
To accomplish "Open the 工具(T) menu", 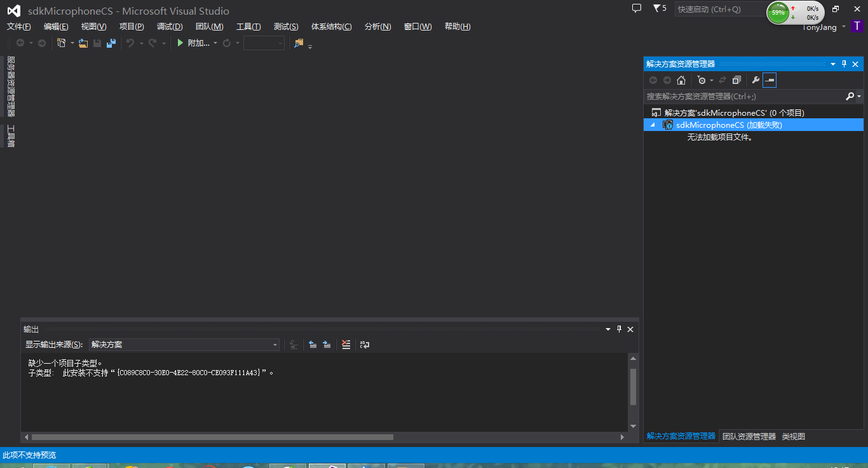I will [x=248, y=27].
